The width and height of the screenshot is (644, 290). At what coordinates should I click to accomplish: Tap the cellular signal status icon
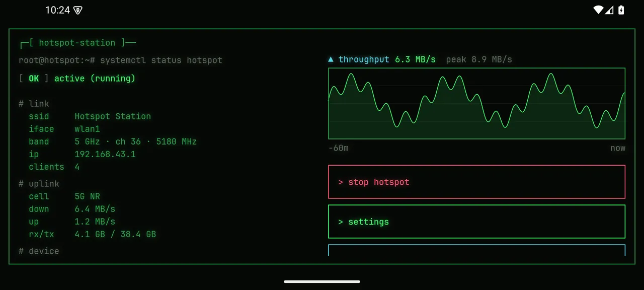coord(609,10)
